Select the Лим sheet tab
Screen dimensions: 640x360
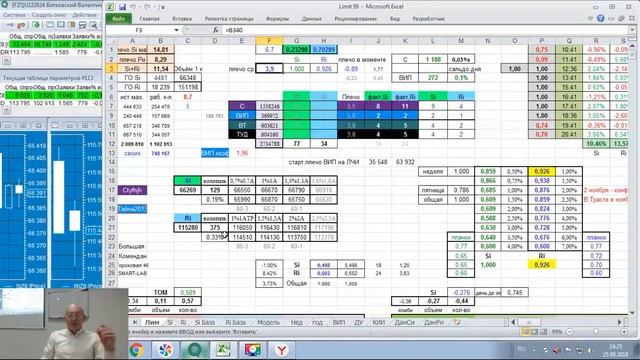click(152, 322)
